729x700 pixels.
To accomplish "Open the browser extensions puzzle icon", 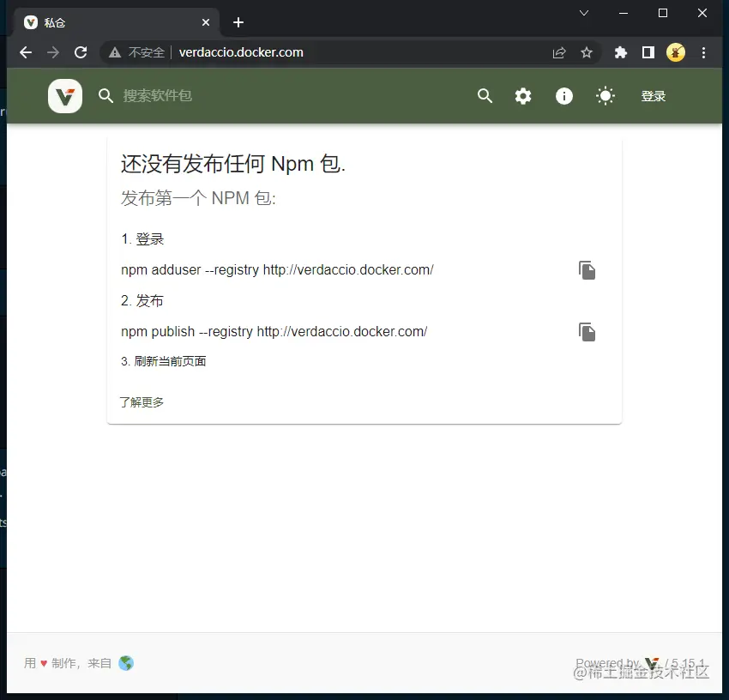I will (x=621, y=52).
